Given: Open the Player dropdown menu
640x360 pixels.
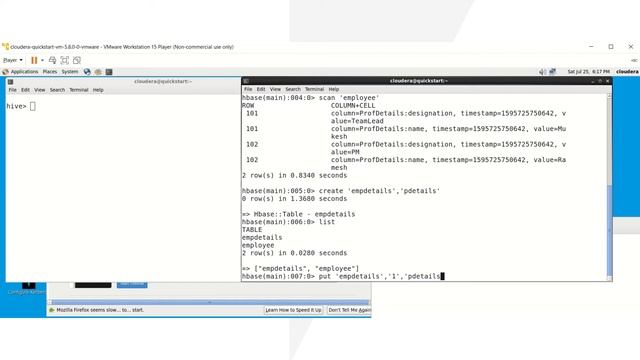Looking at the screenshot, I should (x=13, y=60).
